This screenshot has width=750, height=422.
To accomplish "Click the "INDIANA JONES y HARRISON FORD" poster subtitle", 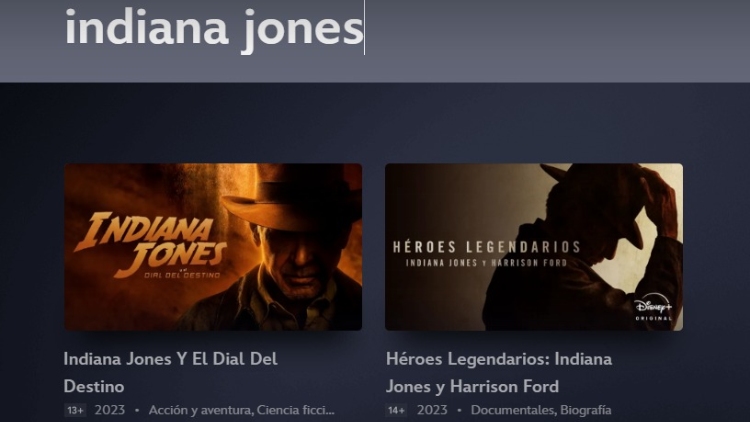I will pos(486,263).
